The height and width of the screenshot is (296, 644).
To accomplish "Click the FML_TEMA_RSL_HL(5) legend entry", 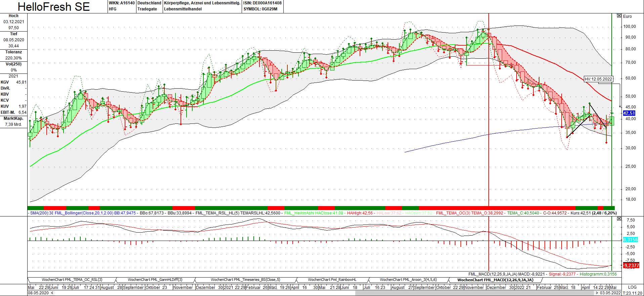I will click(x=217, y=213).
